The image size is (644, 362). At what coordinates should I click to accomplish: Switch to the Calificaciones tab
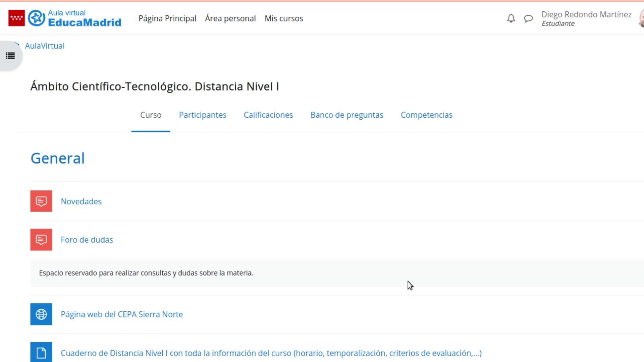coord(268,115)
